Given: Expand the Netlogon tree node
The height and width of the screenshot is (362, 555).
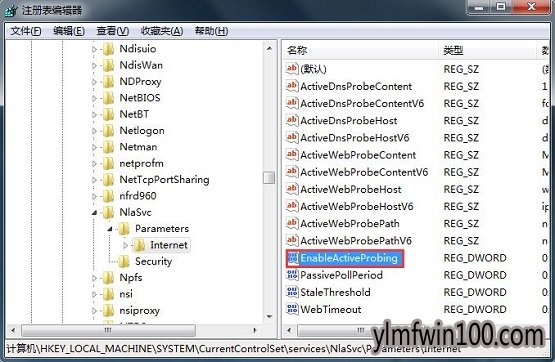Looking at the screenshot, I should (x=94, y=131).
